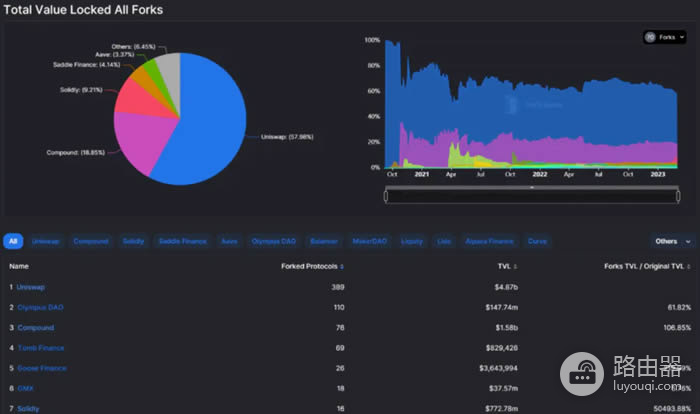This screenshot has width=700, height=414.
Task: Click the 106.85% ratio value
Action: coord(677,328)
